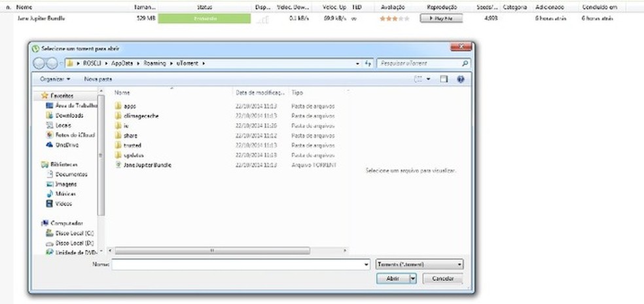This screenshot has height=304, width=644.
Task: Sort uTorrent list by Status column
Action: pyautogui.click(x=204, y=7)
